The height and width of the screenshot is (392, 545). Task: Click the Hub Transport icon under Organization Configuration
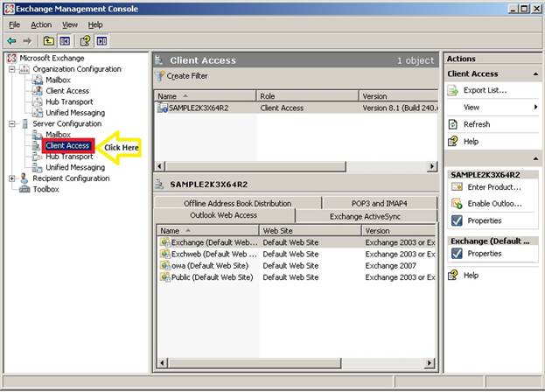(x=38, y=101)
